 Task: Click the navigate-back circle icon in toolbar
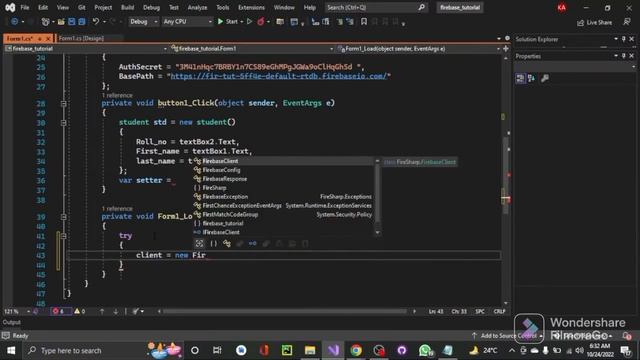[x=15, y=22]
